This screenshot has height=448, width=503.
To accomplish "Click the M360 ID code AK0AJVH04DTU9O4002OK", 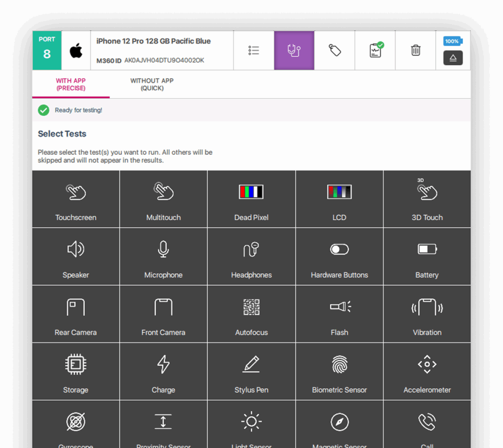I will tap(164, 60).
